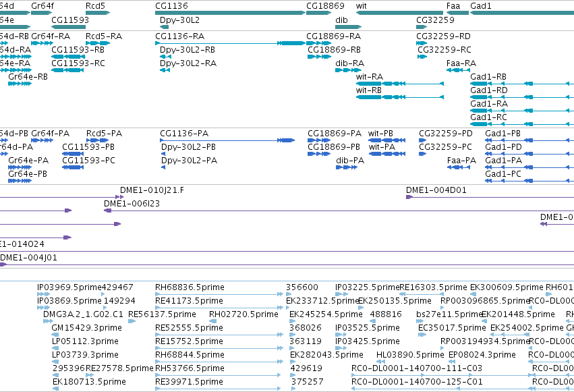This screenshot has height=392, width=574.
Task: Select transcript Gad1-RC
Action: (522, 124)
